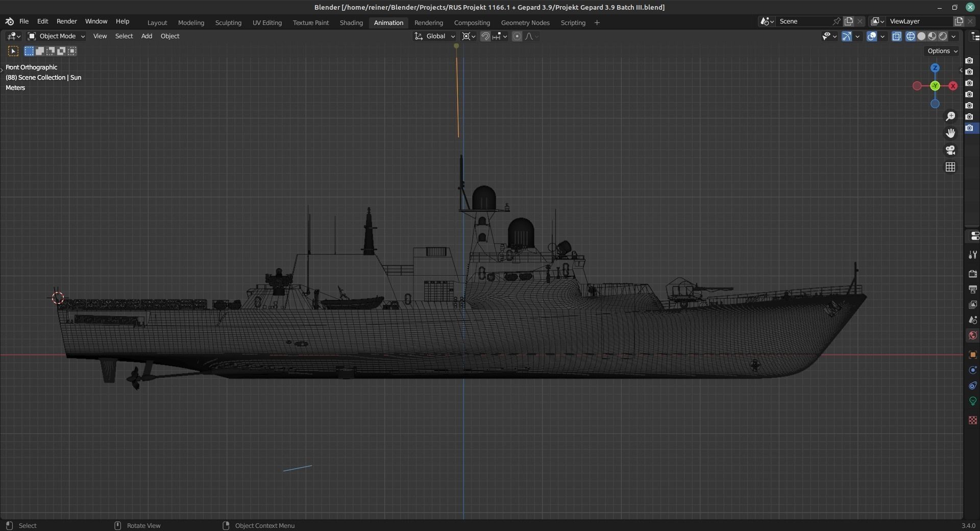Open the Scene properties tab

(973, 320)
